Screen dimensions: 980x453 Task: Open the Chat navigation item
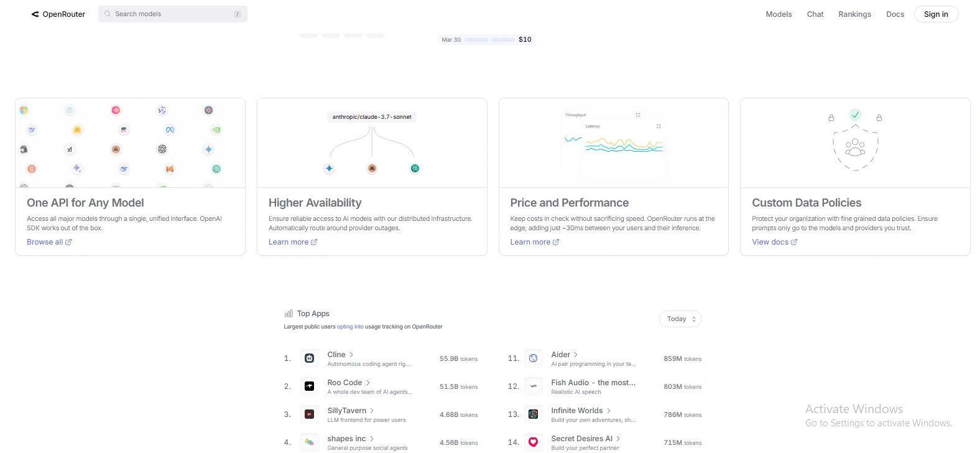815,14
